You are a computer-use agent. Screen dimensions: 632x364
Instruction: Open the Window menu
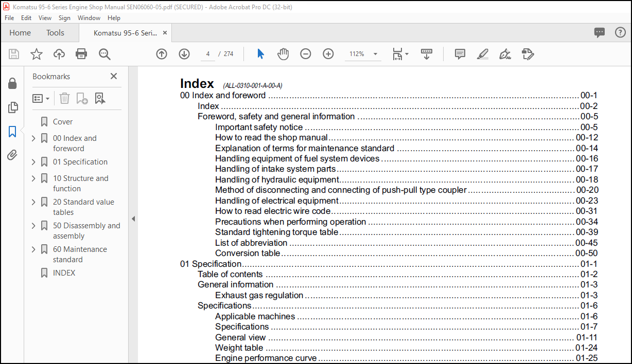tap(89, 17)
